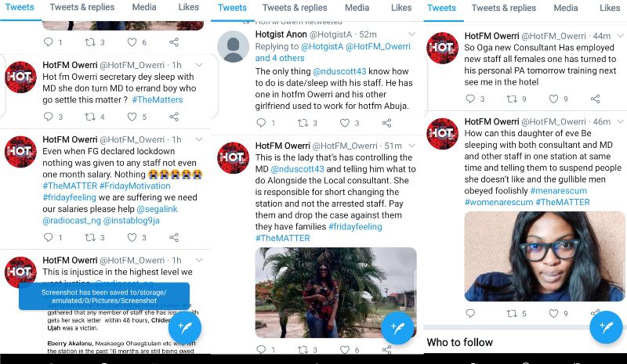Reply to the 'FG declared lockdown' tweet

pos(49,237)
